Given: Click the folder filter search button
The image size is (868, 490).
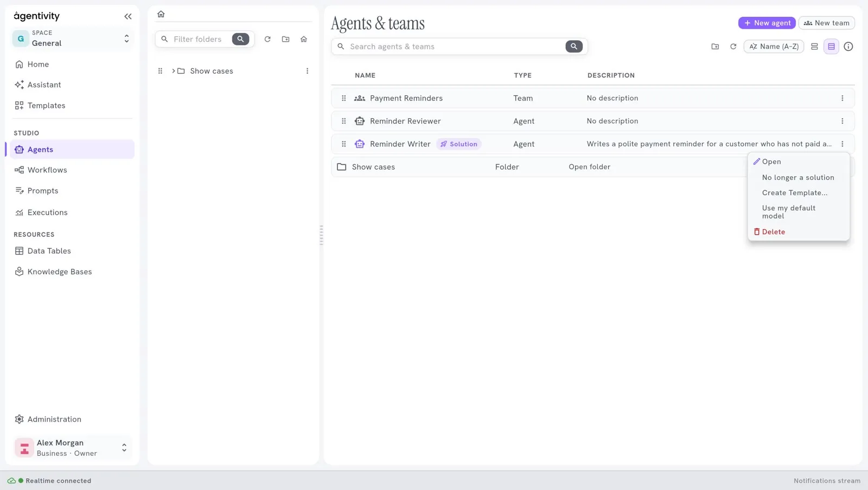Looking at the screenshot, I should click(241, 39).
